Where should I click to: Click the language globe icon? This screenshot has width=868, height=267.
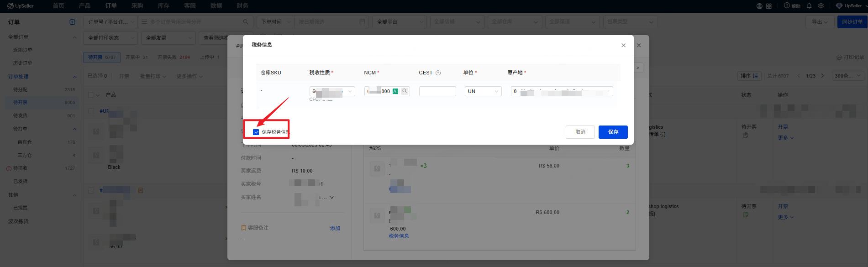click(759, 6)
